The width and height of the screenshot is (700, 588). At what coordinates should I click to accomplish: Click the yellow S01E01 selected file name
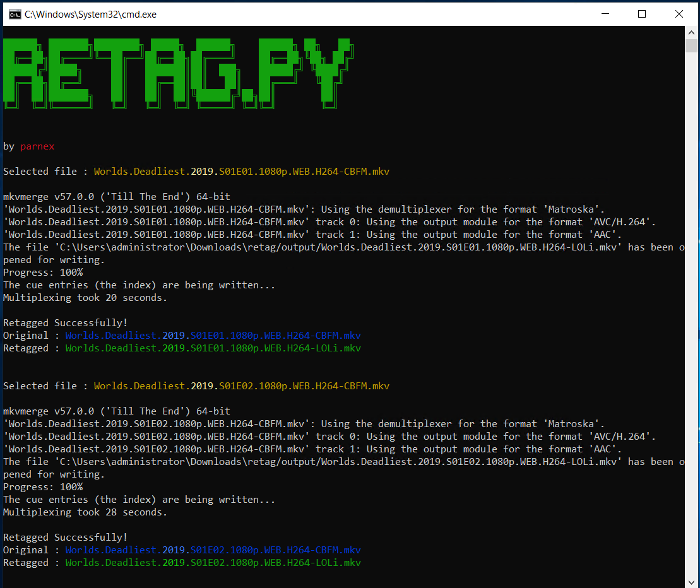tap(242, 172)
